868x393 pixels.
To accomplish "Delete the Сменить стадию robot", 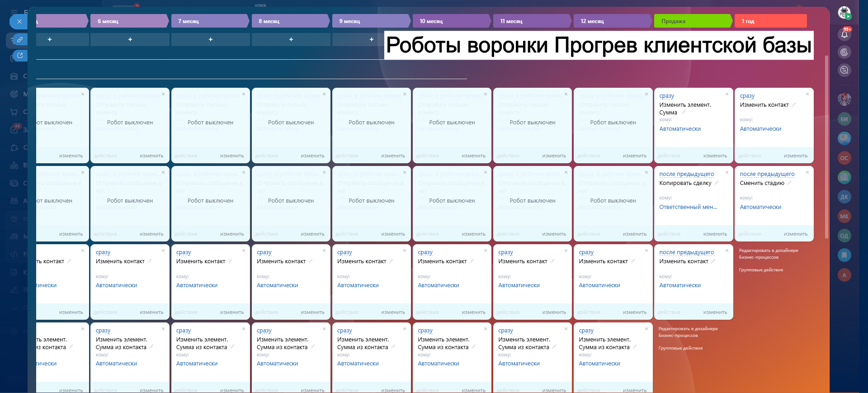I will click(x=807, y=172).
